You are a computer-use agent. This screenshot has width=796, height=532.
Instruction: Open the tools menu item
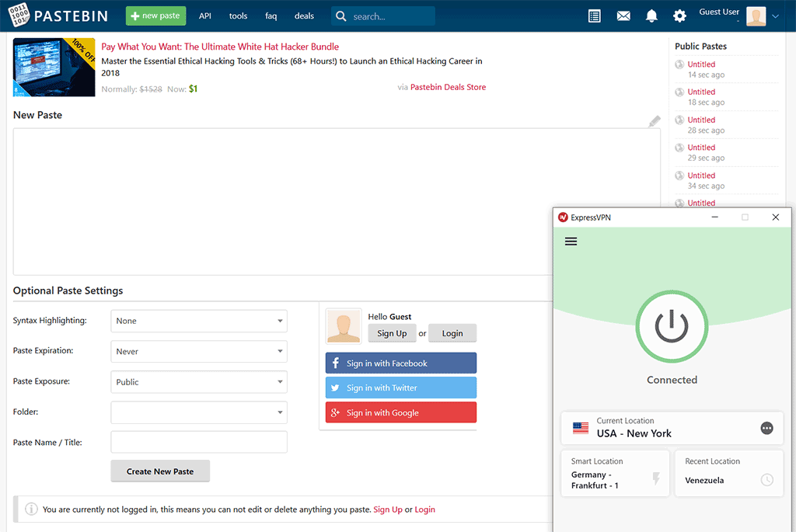click(238, 16)
